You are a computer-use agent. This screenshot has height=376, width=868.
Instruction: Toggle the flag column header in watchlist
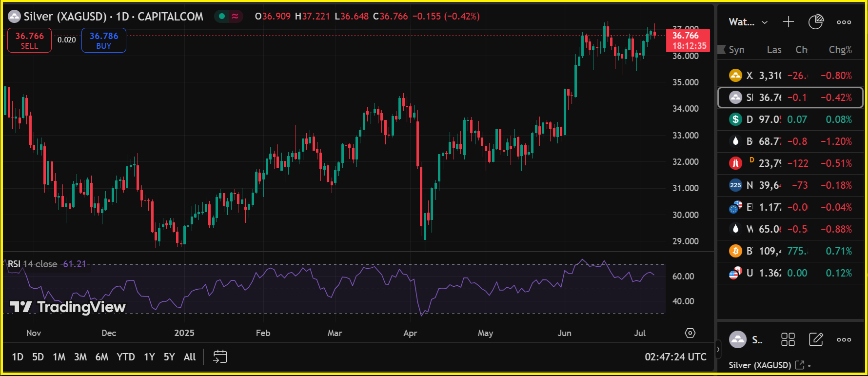[x=722, y=50]
